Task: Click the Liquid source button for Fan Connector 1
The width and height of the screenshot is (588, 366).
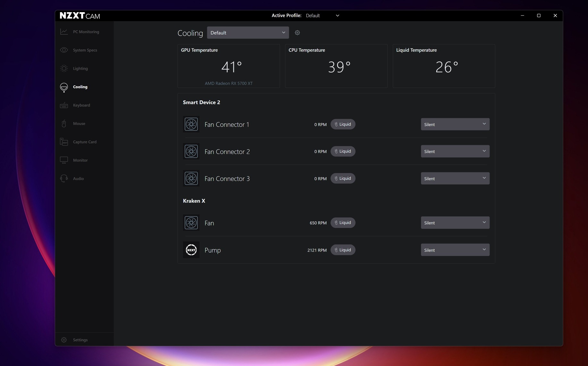Action: [x=343, y=124]
